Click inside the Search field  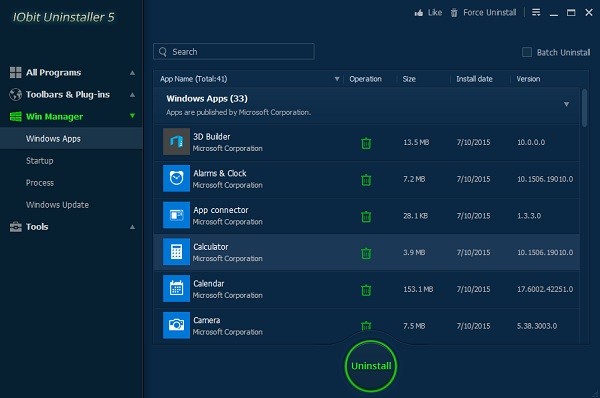[x=234, y=52]
